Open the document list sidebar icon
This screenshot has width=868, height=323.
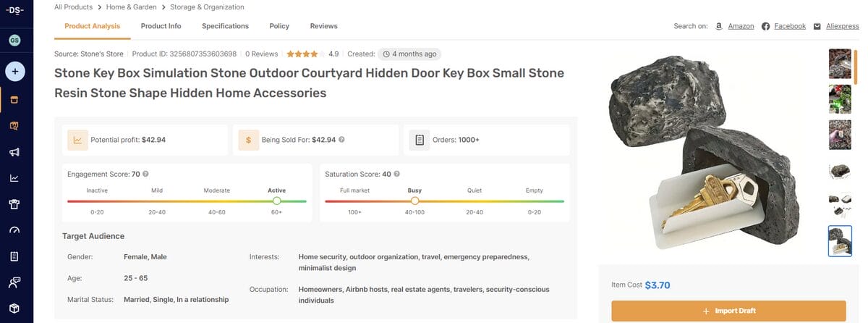click(x=14, y=256)
